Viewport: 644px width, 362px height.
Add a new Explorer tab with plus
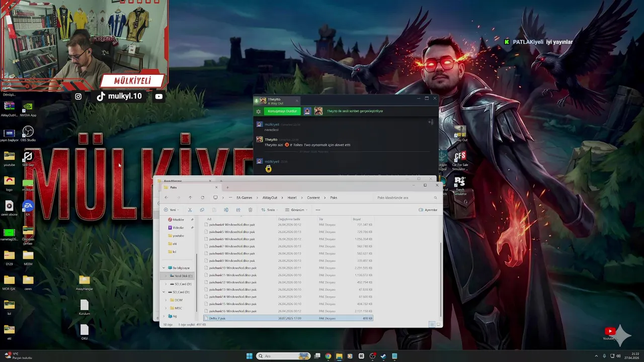227,187
